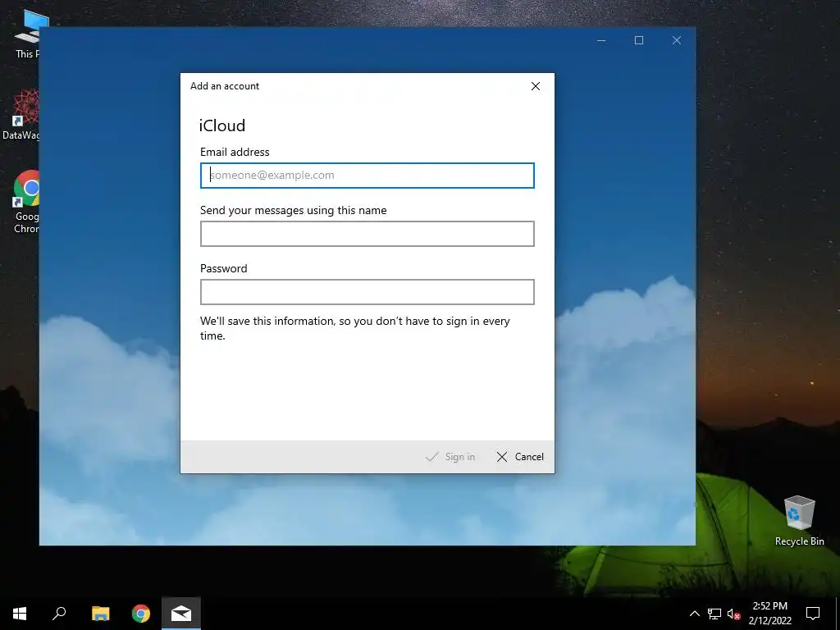Click the Email address input field
The image size is (840, 630).
[x=367, y=176]
